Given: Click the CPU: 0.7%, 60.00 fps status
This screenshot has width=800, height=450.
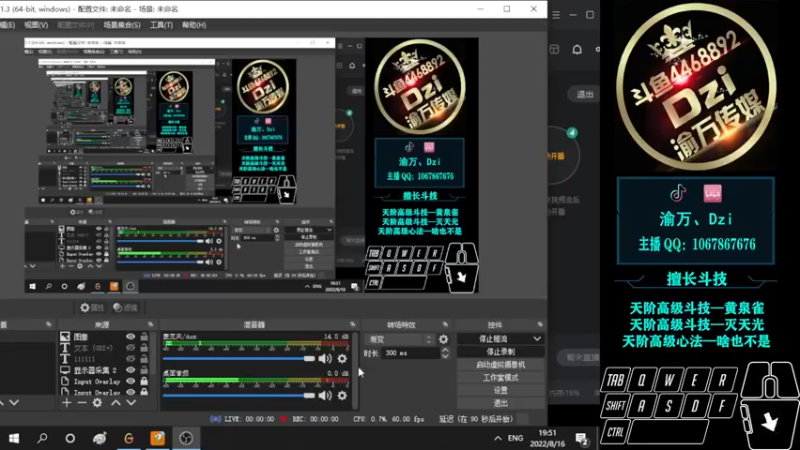Looking at the screenshot, I should pos(388,419).
